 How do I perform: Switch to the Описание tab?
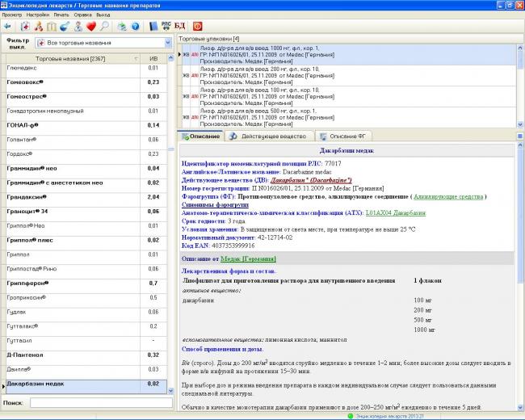coord(200,136)
